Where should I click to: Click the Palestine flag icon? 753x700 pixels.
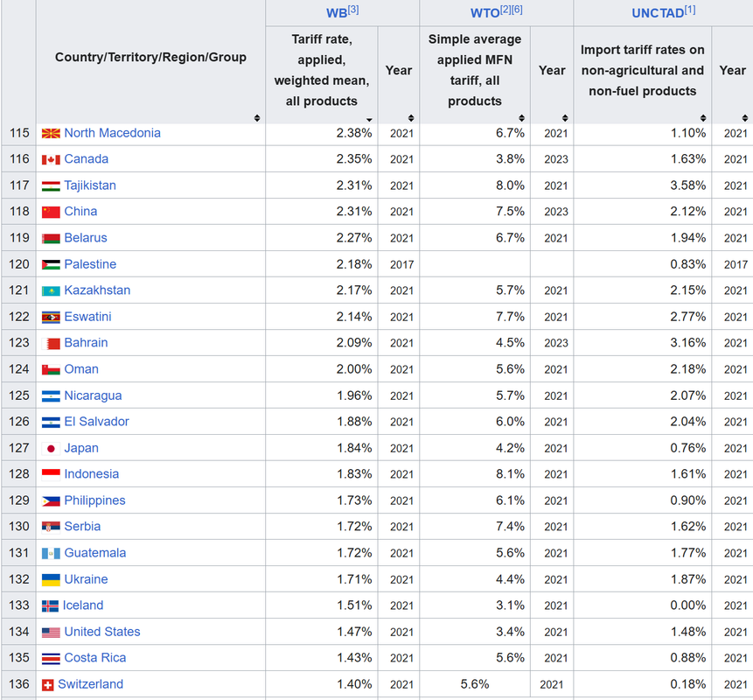click(51, 265)
